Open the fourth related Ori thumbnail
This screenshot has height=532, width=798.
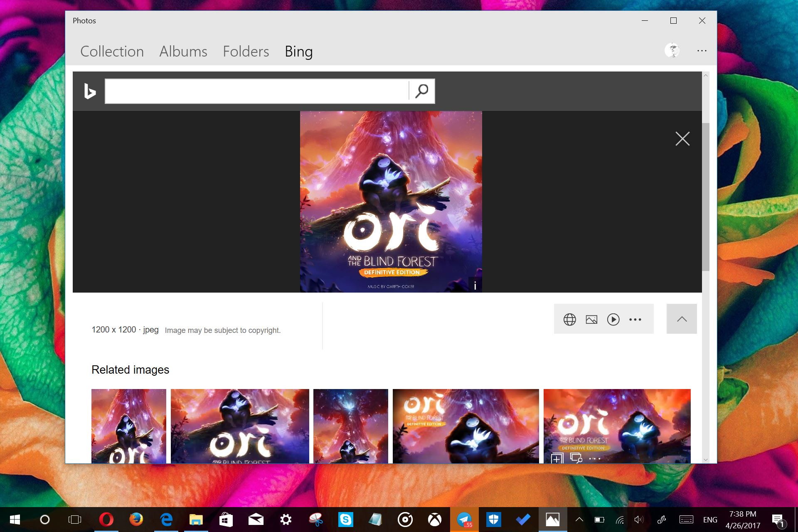[465, 426]
